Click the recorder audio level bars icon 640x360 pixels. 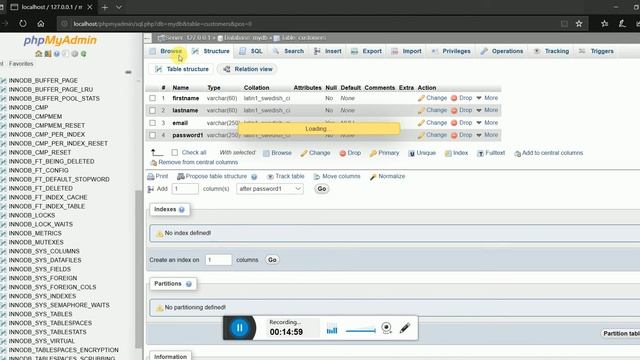coord(332,329)
